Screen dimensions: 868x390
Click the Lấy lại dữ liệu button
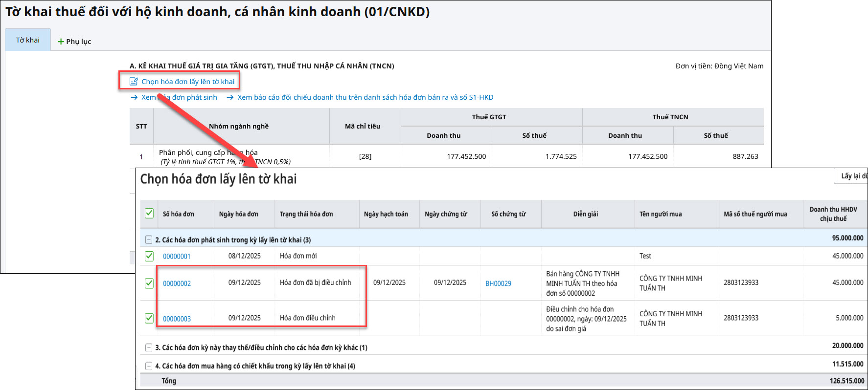[852, 176]
